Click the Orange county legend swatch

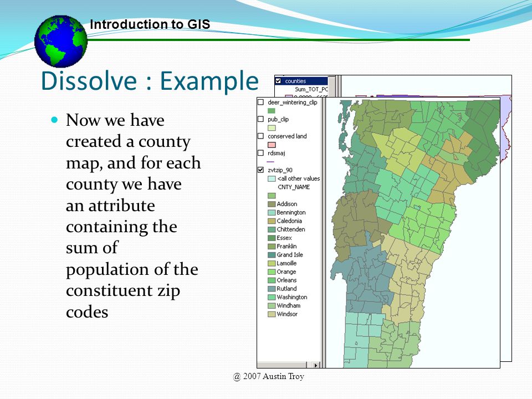pyautogui.click(x=272, y=272)
